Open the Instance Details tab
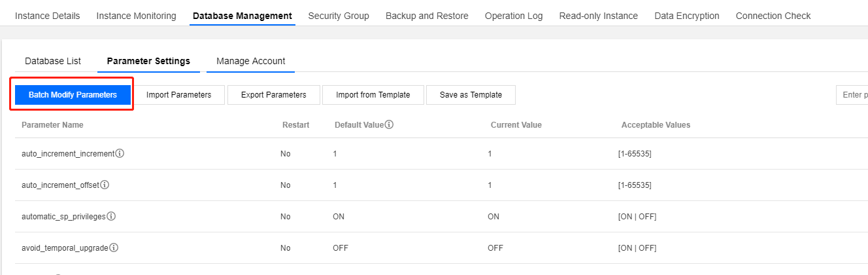The width and height of the screenshot is (868, 275). pos(47,16)
